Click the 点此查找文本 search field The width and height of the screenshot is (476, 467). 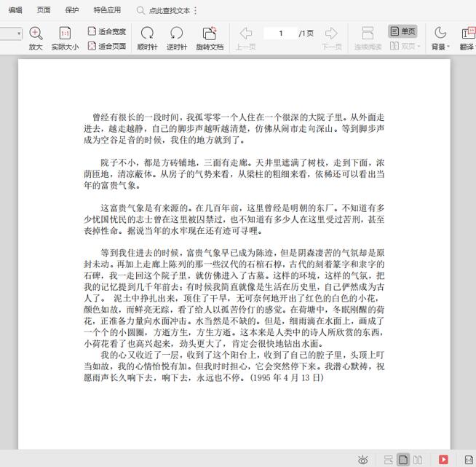(169, 11)
